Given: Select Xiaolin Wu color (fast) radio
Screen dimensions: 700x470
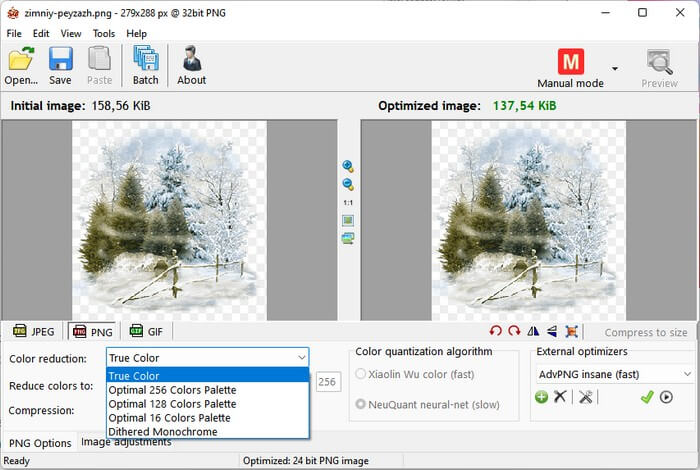Looking at the screenshot, I should pos(362,375).
